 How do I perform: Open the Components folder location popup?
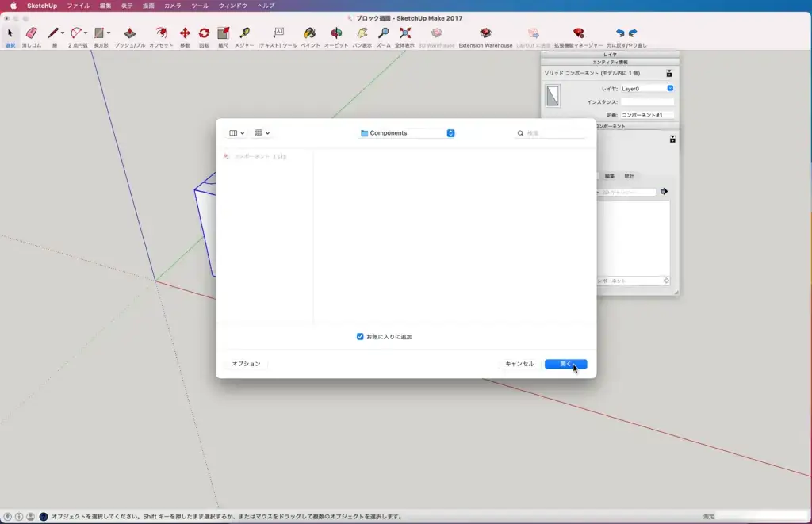[x=407, y=133]
